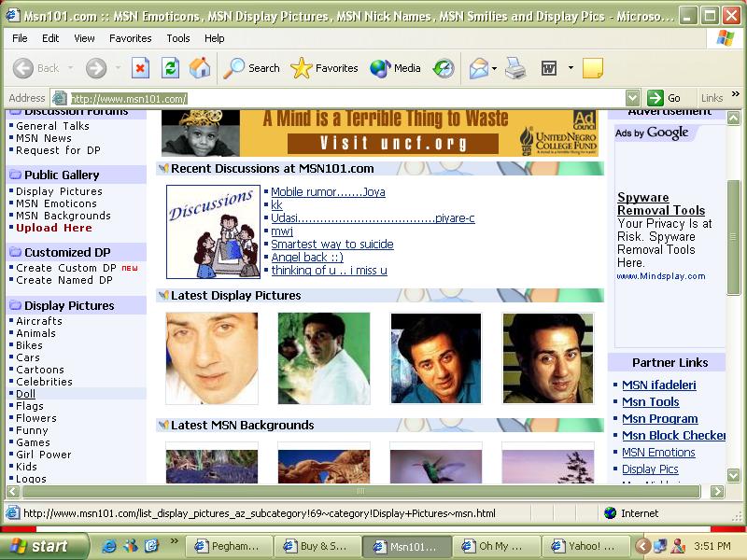Open the Search pane from the toolbar
The image size is (747, 560).
click(251, 68)
